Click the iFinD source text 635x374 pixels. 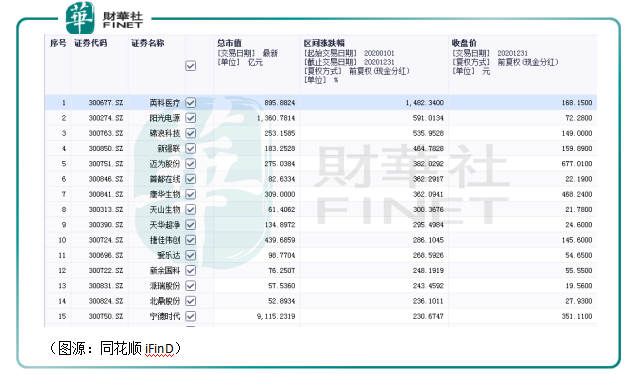(x=159, y=348)
